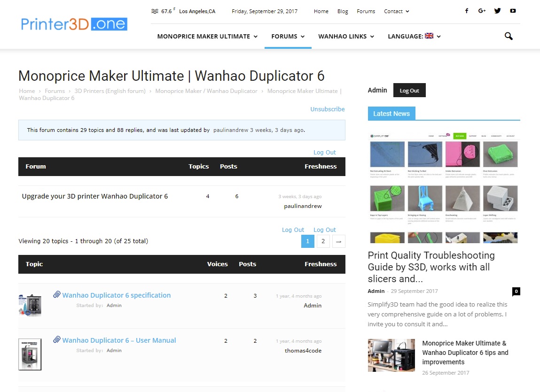This screenshot has width=540, height=392.
Task: Click the comment count badge on news article
Action: coord(516,291)
